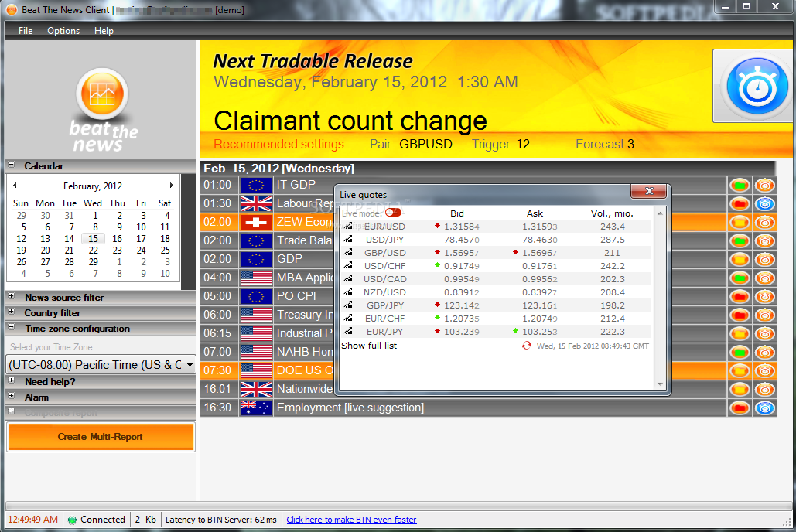This screenshot has width=796, height=532.
Task: Toggle the Live mode switch
Action: coord(394,212)
